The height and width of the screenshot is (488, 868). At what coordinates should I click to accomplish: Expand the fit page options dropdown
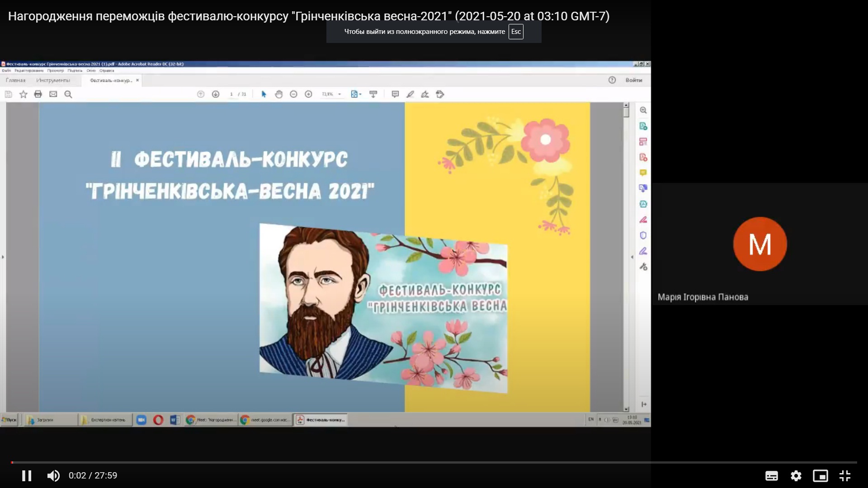360,94
